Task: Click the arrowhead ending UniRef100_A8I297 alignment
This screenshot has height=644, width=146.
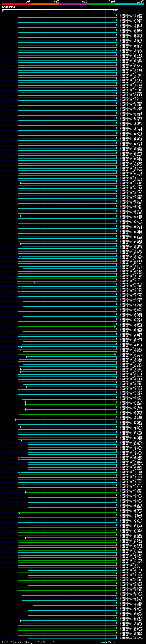Action: 117,15
